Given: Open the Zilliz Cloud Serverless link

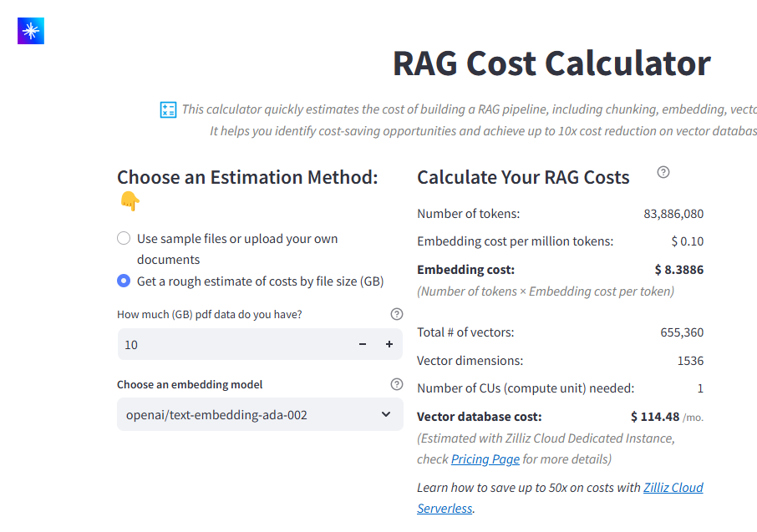Looking at the screenshot, I should pos(673,488).
